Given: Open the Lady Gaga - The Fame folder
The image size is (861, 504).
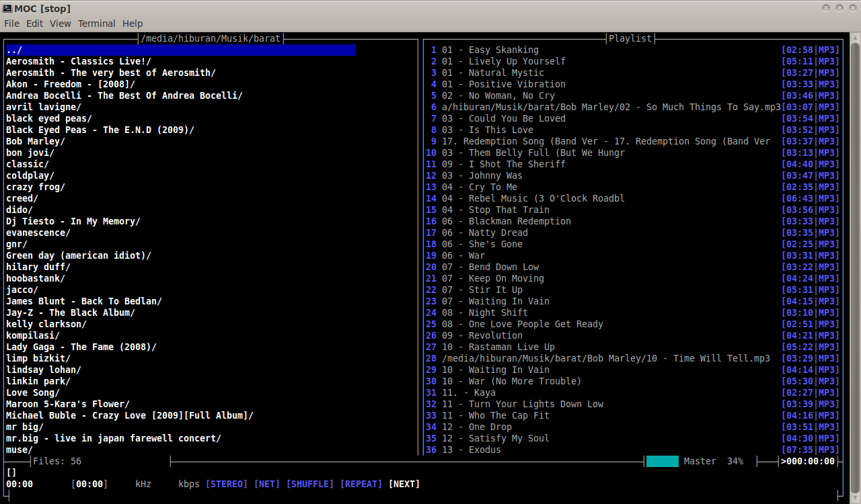Looking at the screenshot, I should pyautogui.click(x=79, y=347).
